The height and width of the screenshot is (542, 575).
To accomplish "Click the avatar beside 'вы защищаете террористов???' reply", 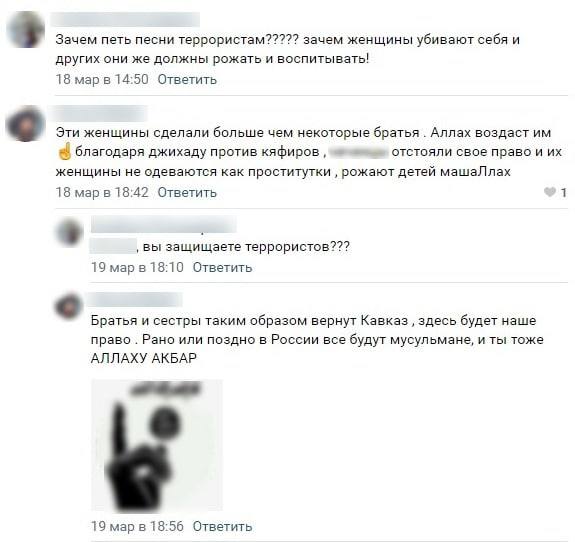I will pos(69,232).
